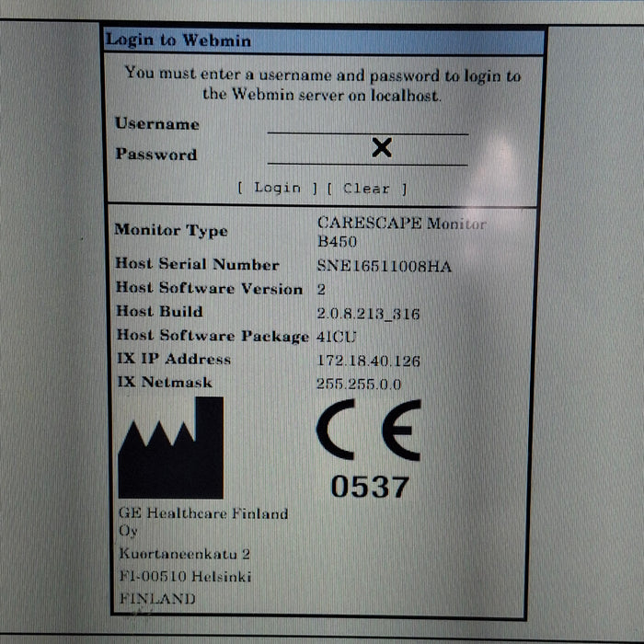This screenshot has height=644, width=644.
Task: Click the host build 2.0.8.213_316
Action: click(368, 315)
